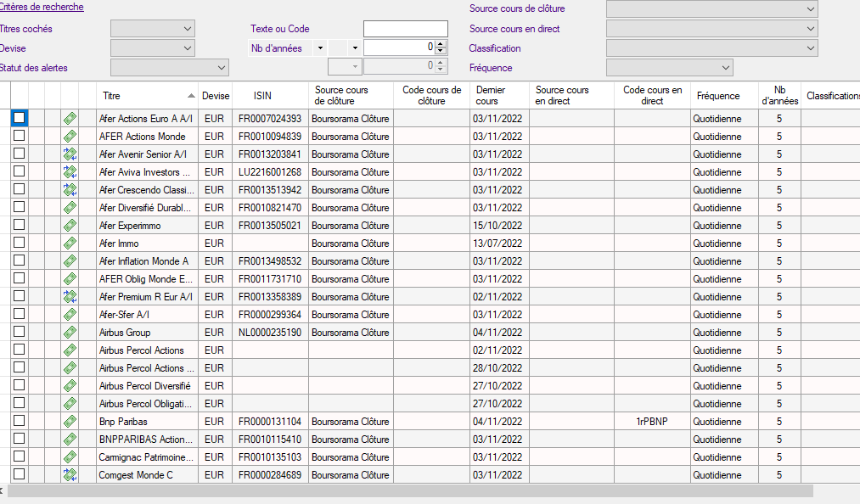Image resolution: width=860 pixels, height=504 pixels.
Task: Tick the checkbox for AFER Actions Monde
Action: click(19, 136)
